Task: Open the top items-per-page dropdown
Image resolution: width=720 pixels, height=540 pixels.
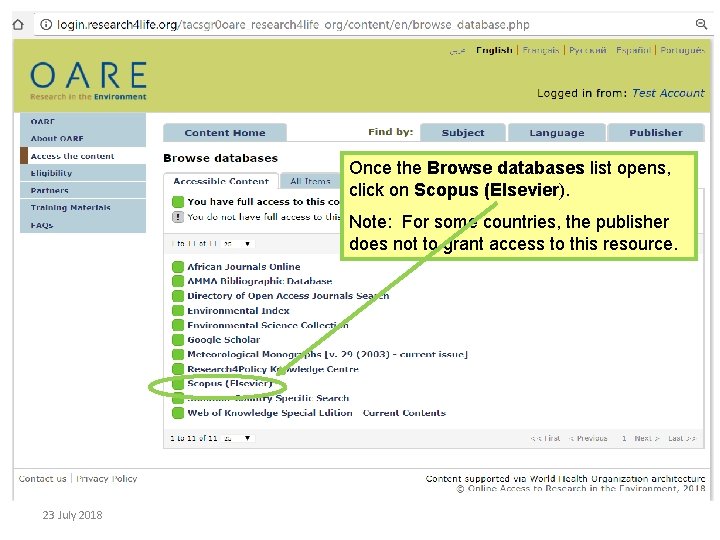Action: pyautogui.click(x=237, y=244)
